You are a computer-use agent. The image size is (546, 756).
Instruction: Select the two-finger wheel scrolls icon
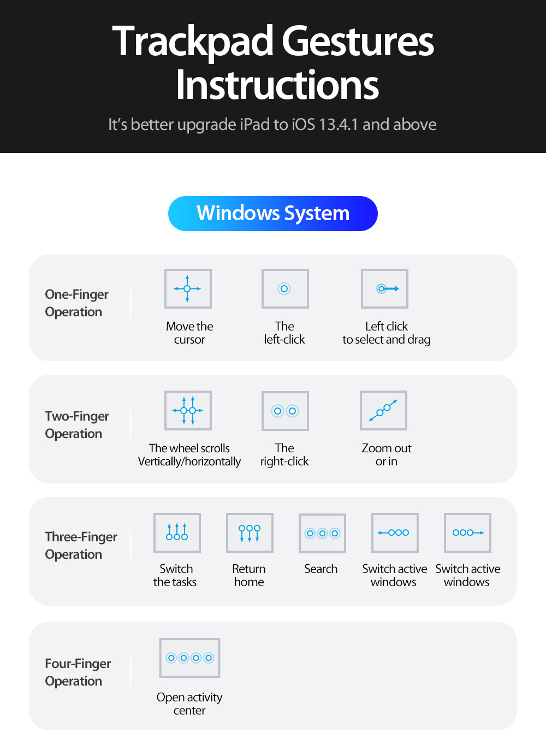(x=188, y=410)
